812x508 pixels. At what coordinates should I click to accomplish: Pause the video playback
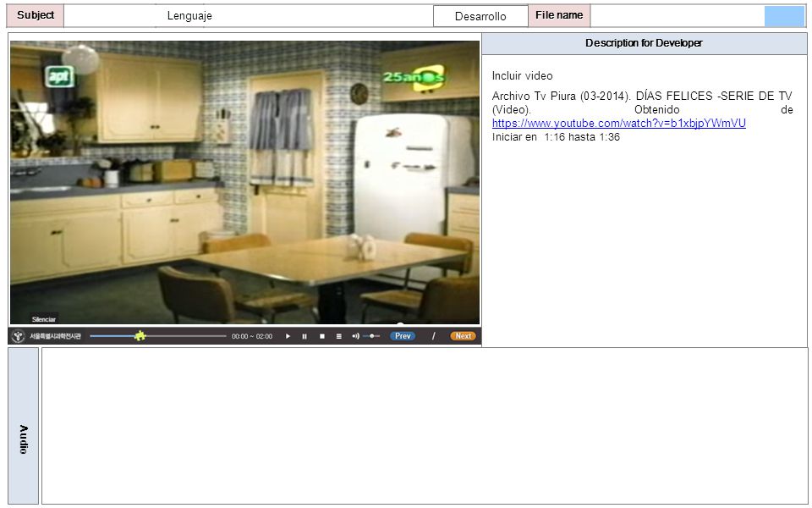click(x=304, y=336)
